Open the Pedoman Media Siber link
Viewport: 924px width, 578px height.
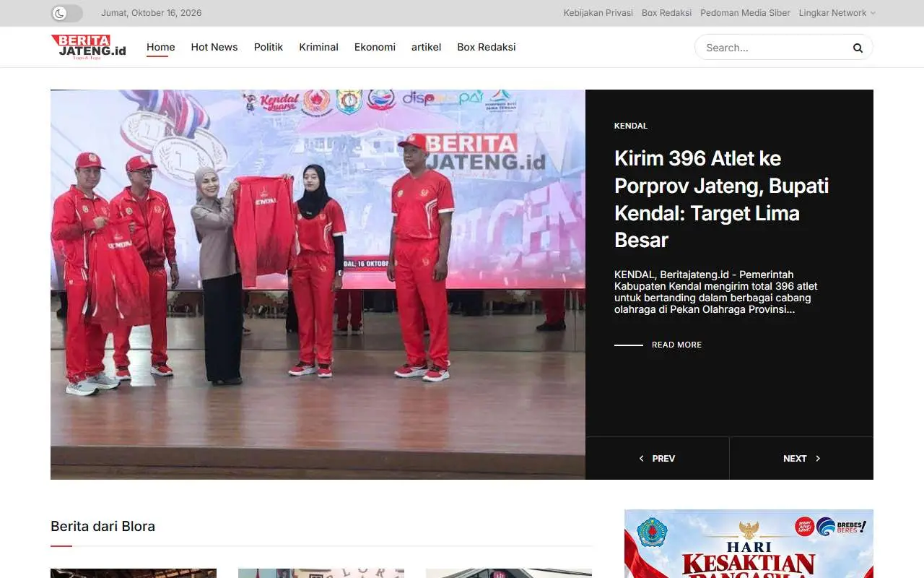(745, 13)
